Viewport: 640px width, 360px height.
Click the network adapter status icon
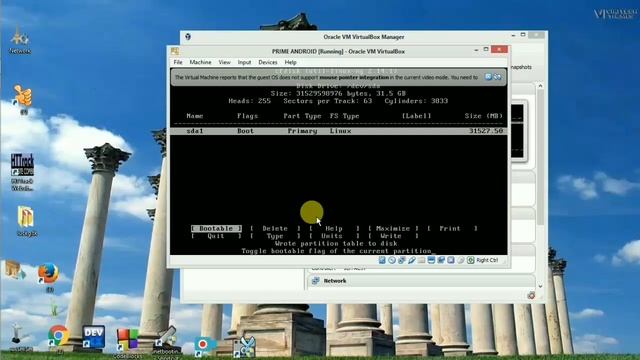[x=402, y=260]
